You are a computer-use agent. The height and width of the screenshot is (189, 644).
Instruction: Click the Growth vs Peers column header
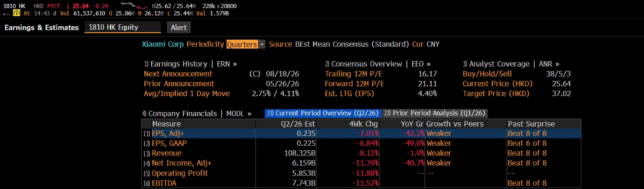466,124
